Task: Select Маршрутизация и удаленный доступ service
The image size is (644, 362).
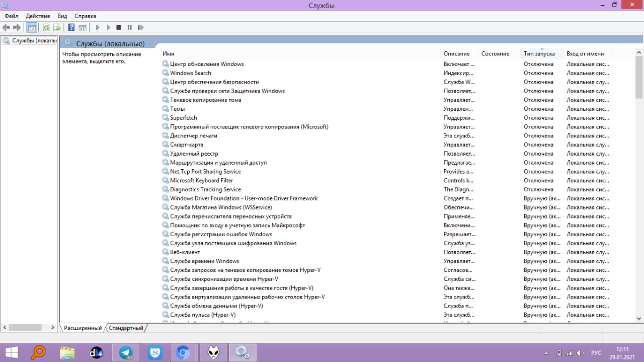Action: pyautogui.click(x=218, y=163)
